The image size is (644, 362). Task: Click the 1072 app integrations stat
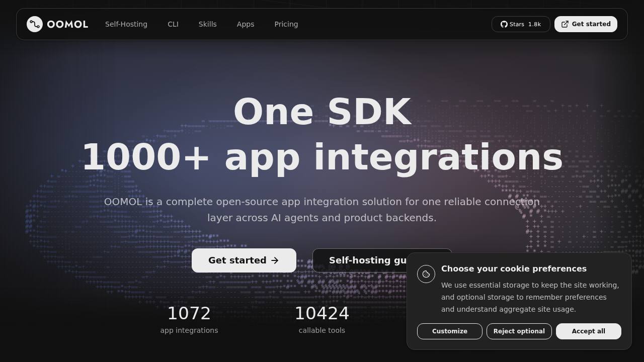click(x=189, y=319)
